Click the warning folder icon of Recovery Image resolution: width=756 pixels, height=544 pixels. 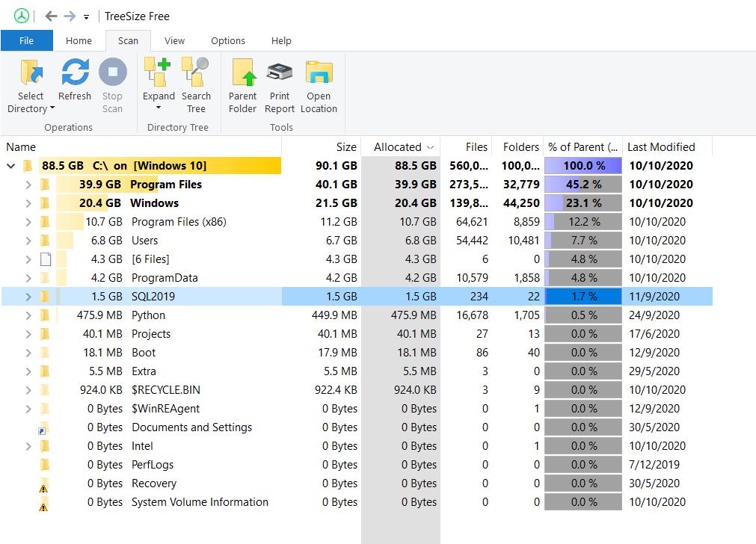click(43, 484)
